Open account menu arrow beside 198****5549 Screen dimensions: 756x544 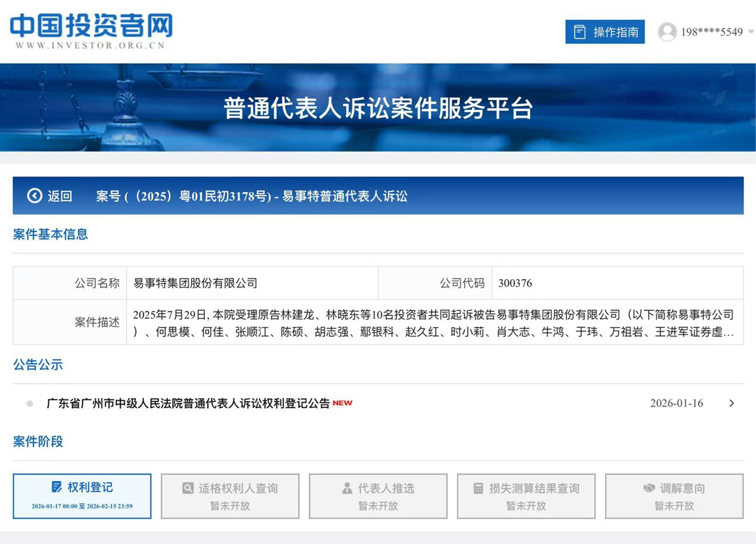click(751, 32)
